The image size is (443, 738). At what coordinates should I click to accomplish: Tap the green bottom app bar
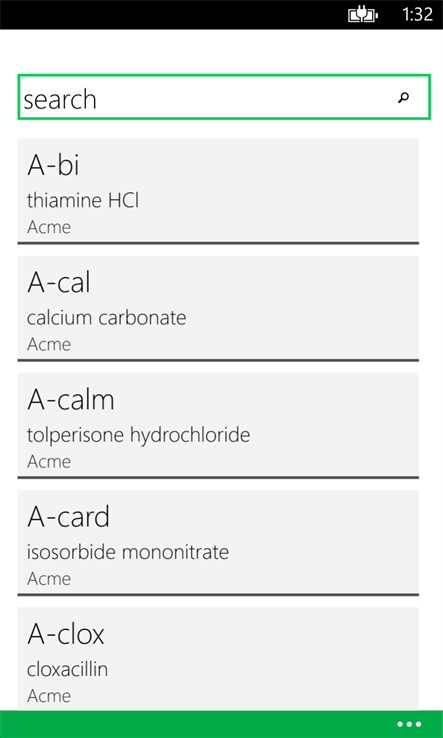(221, 724)
